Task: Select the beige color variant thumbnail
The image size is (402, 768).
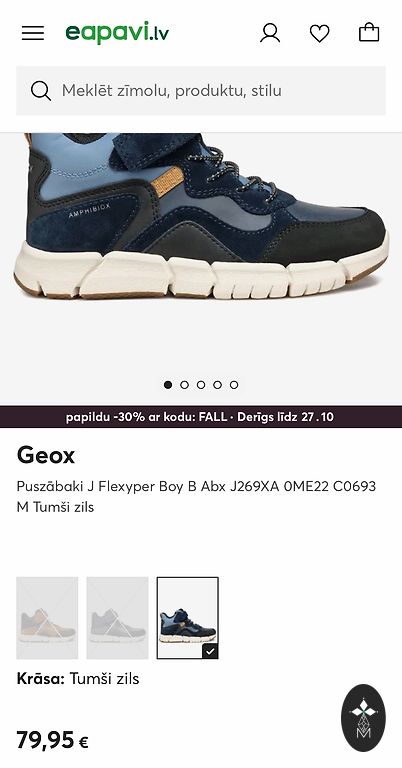Action: tap(47, 618)
